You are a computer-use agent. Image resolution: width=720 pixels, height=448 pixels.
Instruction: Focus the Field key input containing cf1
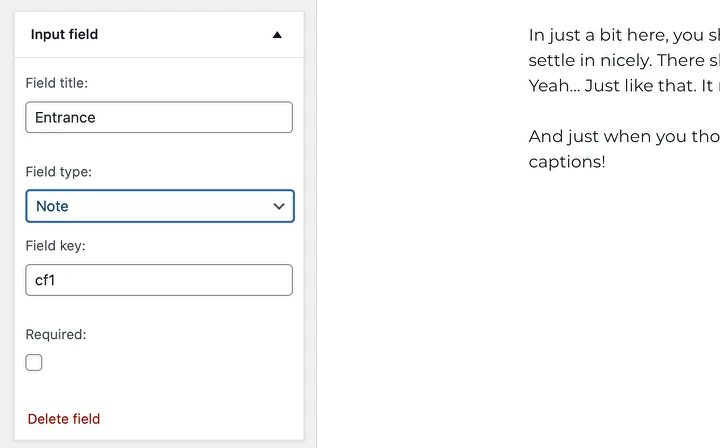(159, 280)
